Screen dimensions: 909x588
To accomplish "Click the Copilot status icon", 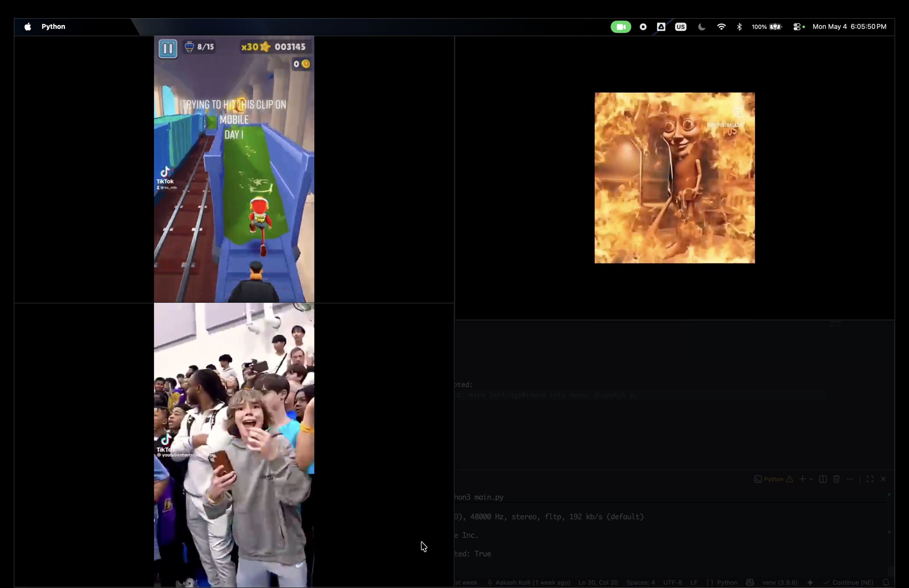I will click(750, 582).
